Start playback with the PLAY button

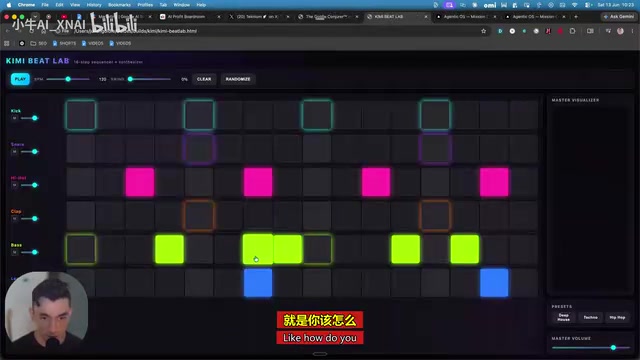[x=20, y=79]
